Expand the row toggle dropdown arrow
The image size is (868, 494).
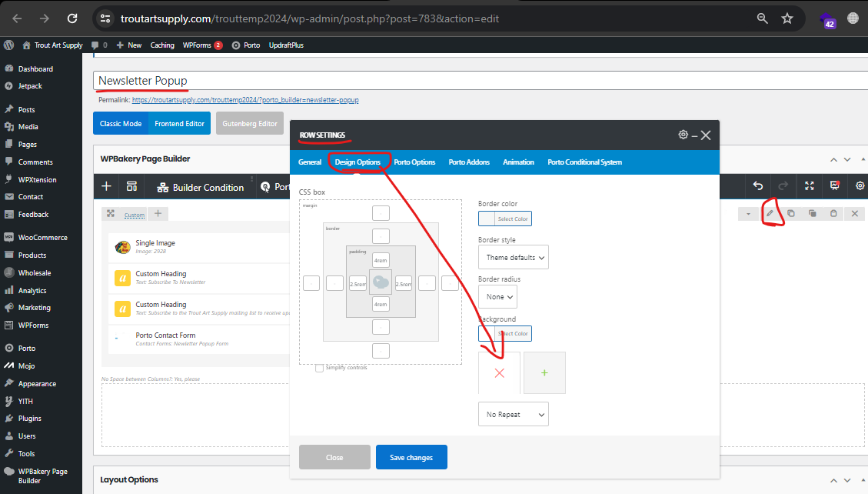click(x=748, y=214)
